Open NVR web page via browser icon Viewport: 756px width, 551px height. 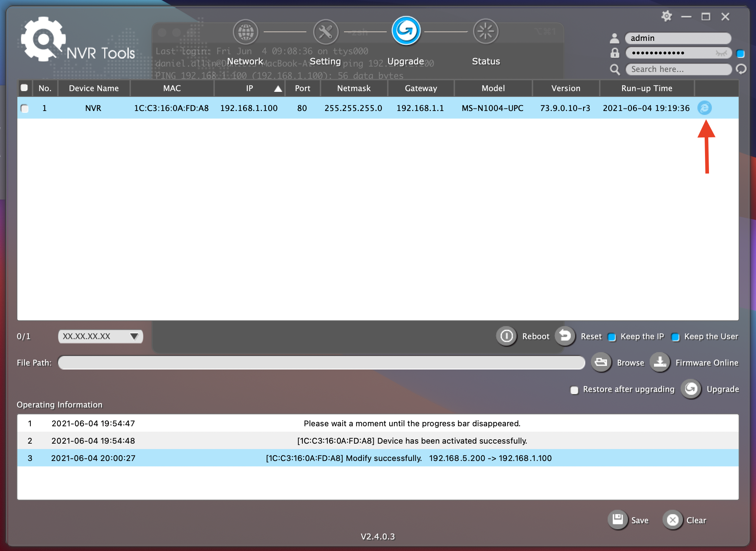click(704, 108)
